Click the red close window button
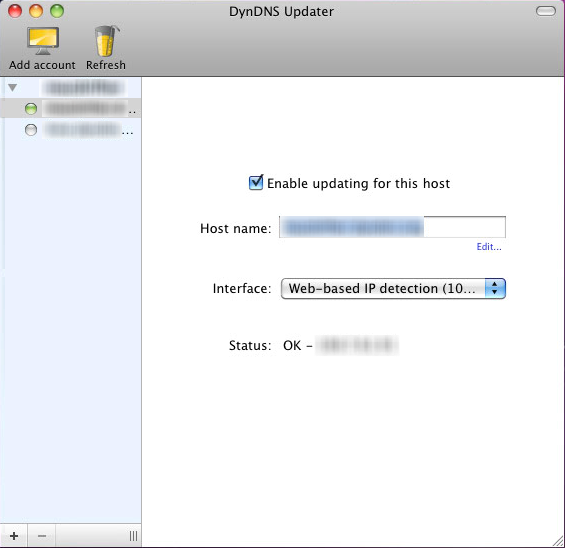The height and width of the screenshot is (548, 565). point(15,11)
